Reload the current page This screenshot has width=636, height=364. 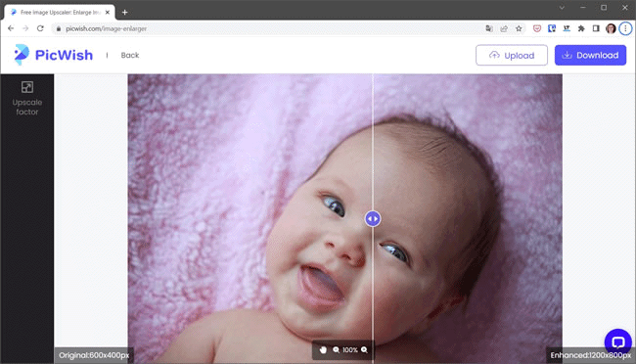(x=40, y=28)
